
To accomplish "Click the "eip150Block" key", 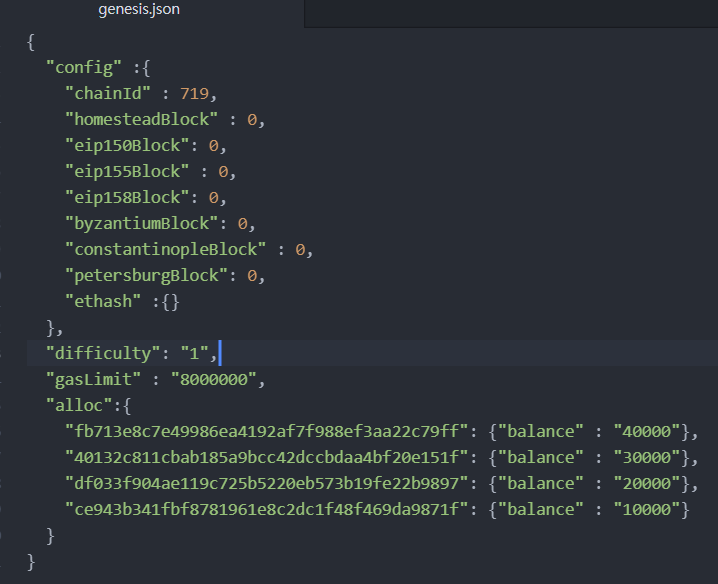I will tap(127, 146).
